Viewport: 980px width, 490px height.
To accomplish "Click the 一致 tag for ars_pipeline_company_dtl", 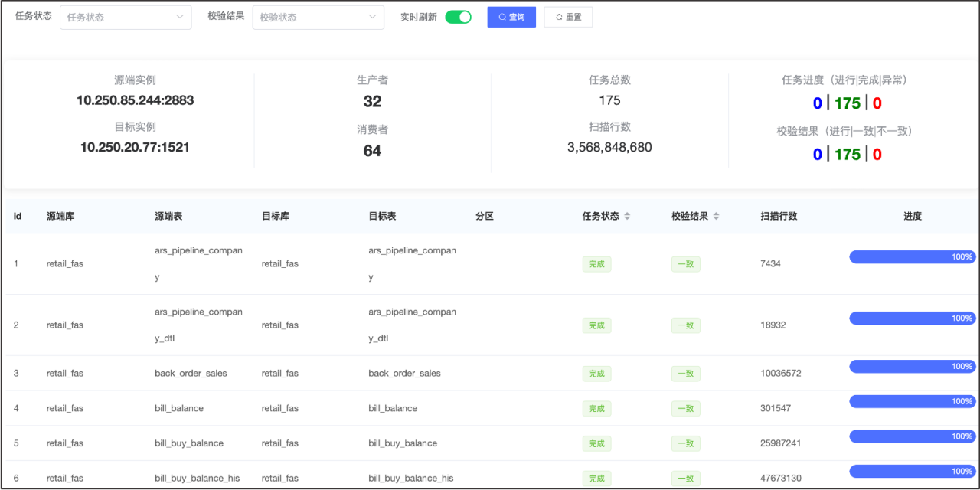I will coord(685,325).
